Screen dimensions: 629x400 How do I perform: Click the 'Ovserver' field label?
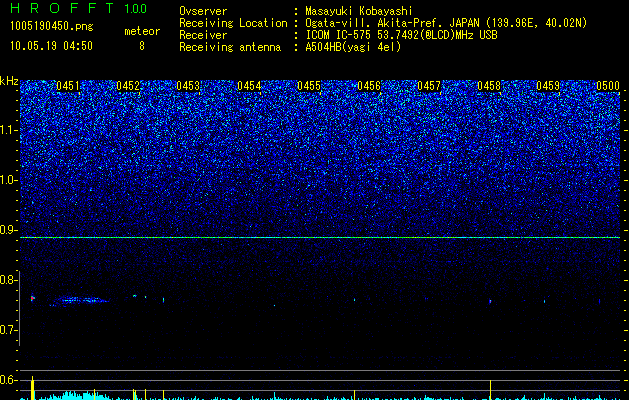(x=203, y=11)
